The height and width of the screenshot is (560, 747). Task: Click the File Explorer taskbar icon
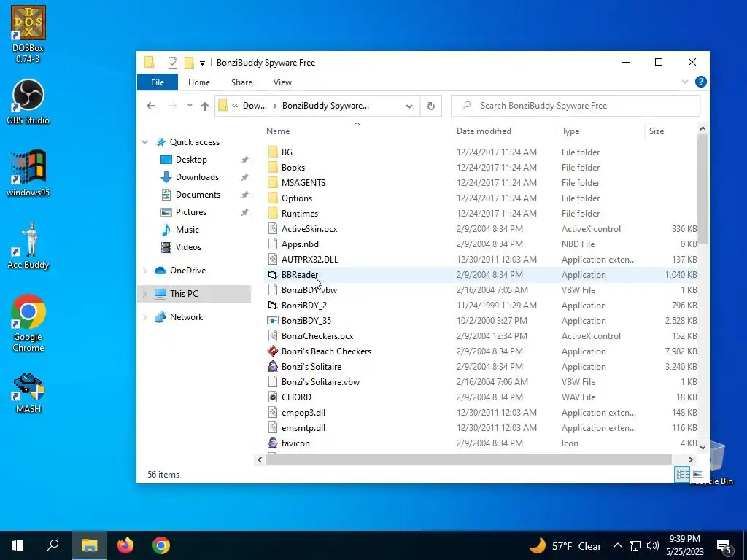tap(89, 545)
